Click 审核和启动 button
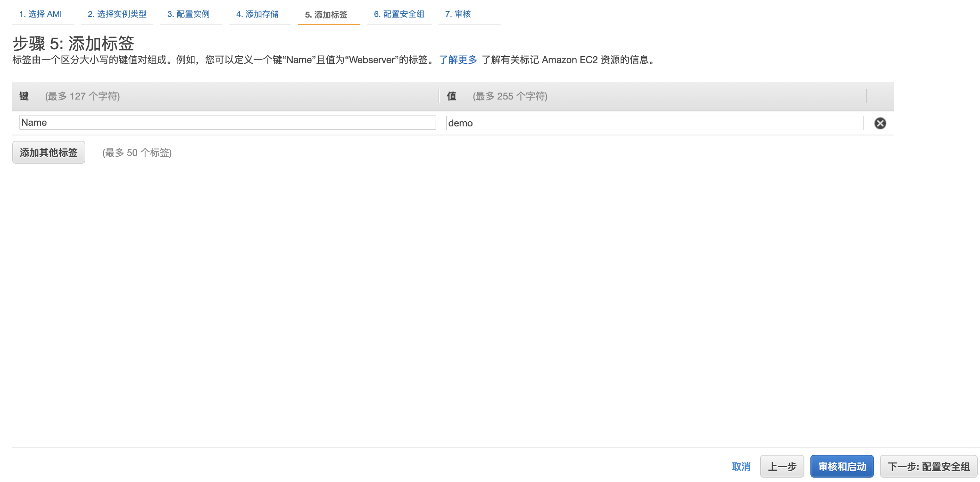The height and width of the screenshot is (482, 980). click(841, 466)
